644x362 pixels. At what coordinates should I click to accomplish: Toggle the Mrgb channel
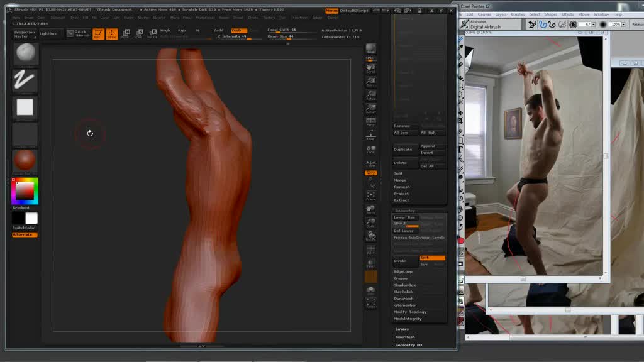[165, 30]
